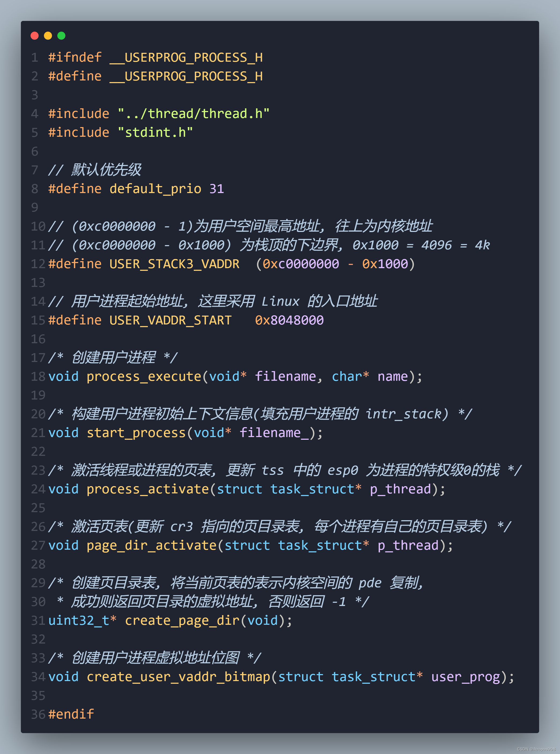Select the start_process function name

click(136, 433)
